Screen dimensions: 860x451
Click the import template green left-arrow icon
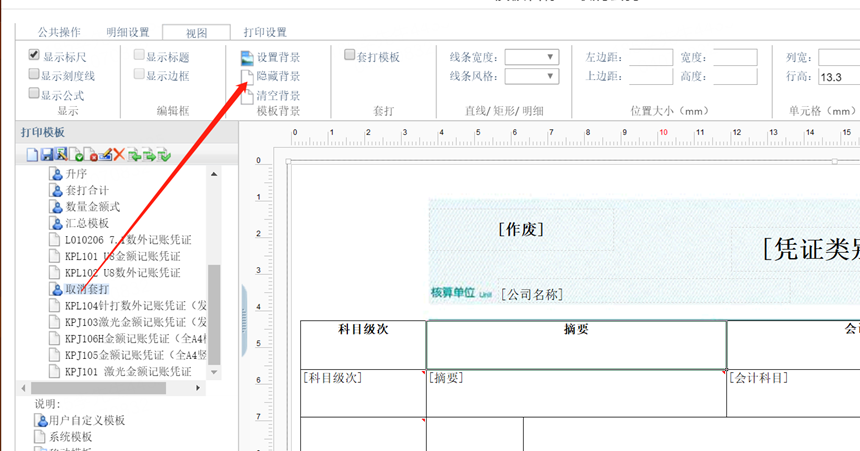(134, 155)
